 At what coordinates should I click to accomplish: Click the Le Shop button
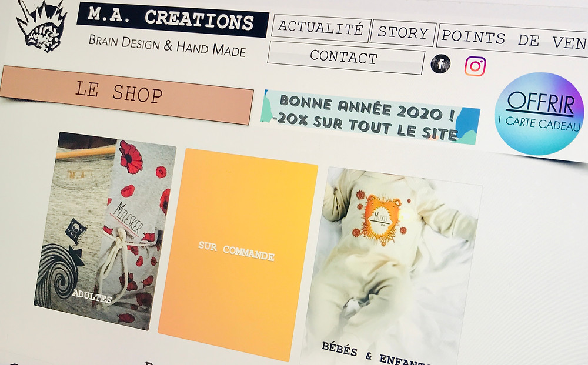pos(126,95)
